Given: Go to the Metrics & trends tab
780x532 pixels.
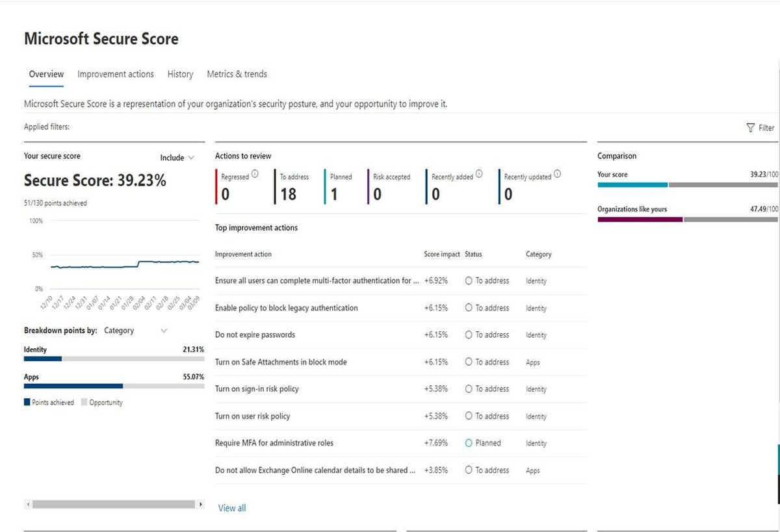Looking at the screenshot, I should point(237,74).
